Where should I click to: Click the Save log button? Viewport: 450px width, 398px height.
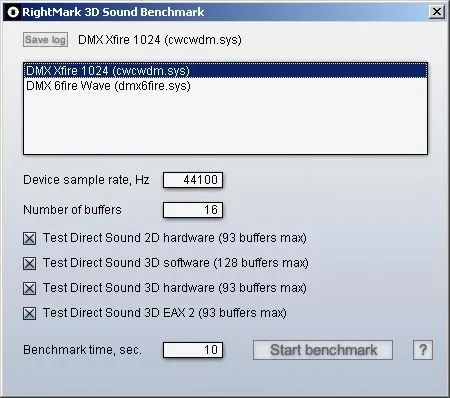45,40
